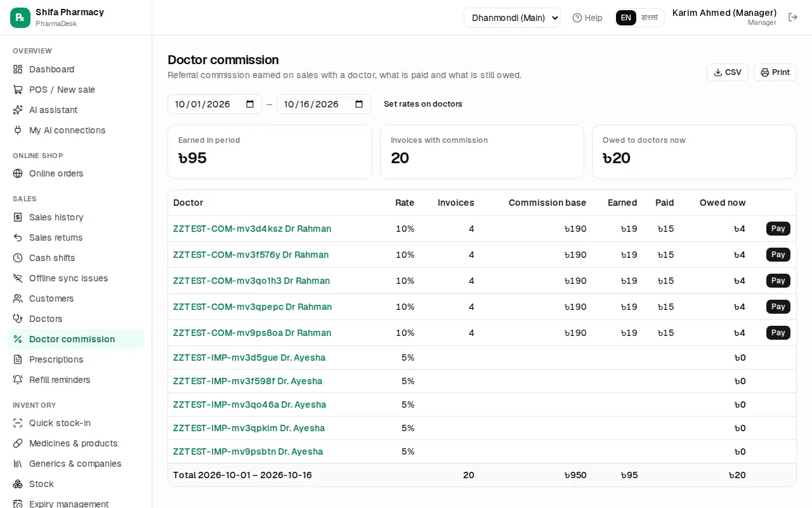
Task: Click the Cash shifts clock icon
Action: [x=18, y=258]
